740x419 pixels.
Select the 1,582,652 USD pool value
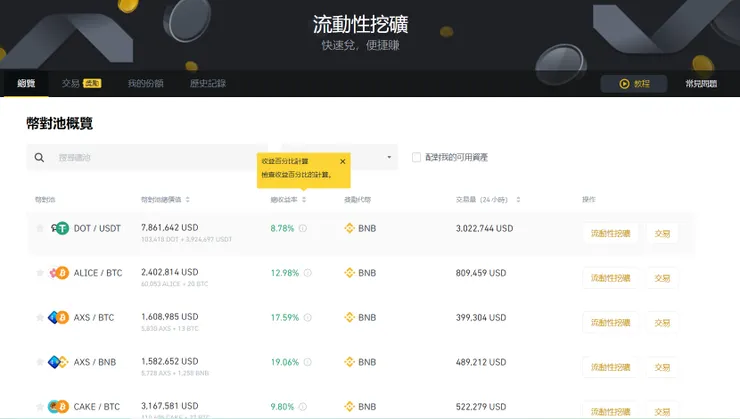pyautogui.click(x=169, y=361)
